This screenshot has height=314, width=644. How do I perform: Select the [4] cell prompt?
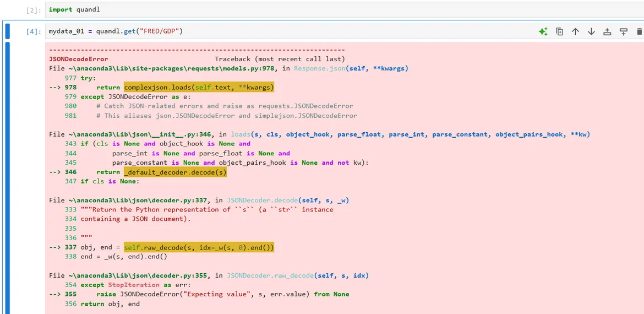point(34,32)
